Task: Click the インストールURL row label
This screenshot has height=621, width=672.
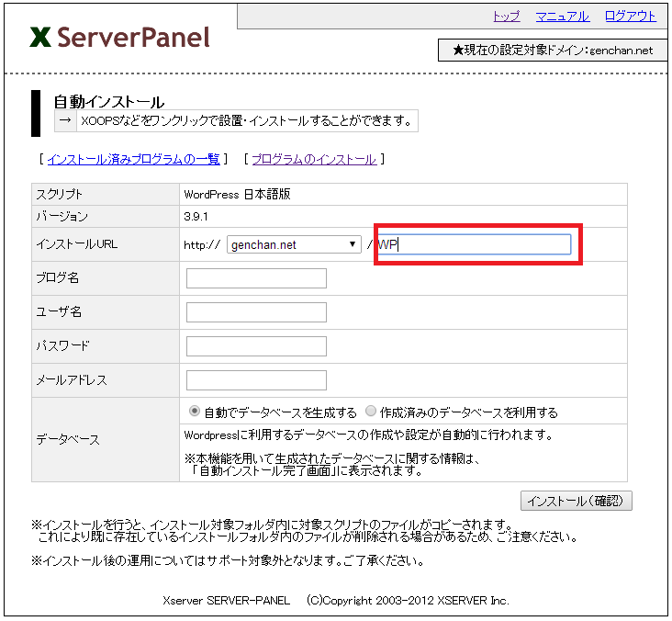Action: pos(77,244)
